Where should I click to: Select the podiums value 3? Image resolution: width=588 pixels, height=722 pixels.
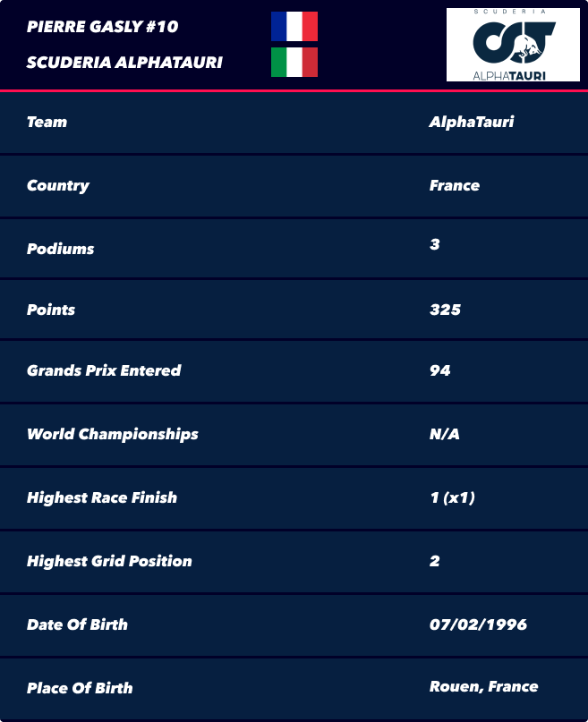pos(435,244)
